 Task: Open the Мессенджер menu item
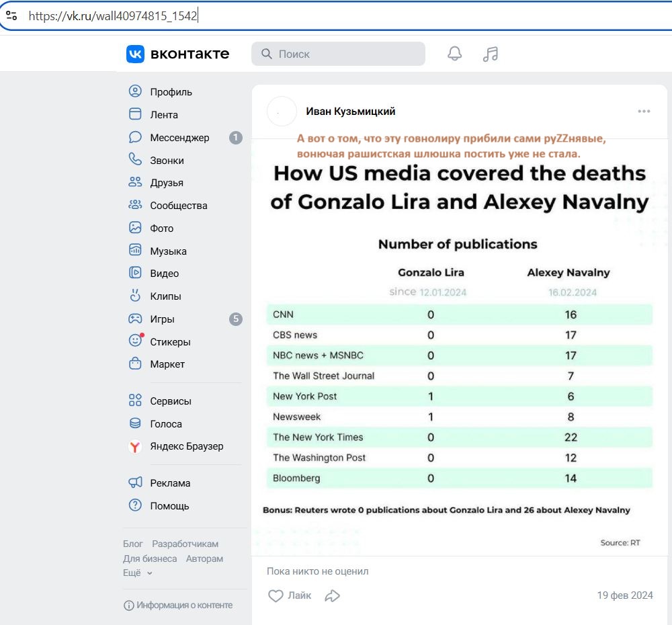click(185, 138)
